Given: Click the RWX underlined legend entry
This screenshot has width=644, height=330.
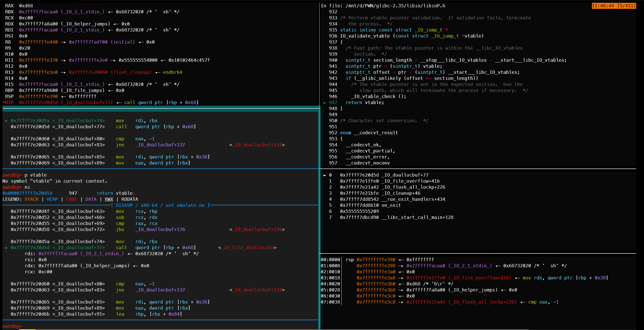Looking at the screenshot, I should point(109,199).
